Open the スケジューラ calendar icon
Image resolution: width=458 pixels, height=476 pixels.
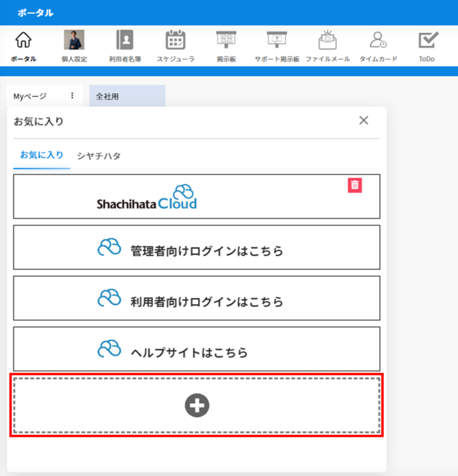point(176,40)
